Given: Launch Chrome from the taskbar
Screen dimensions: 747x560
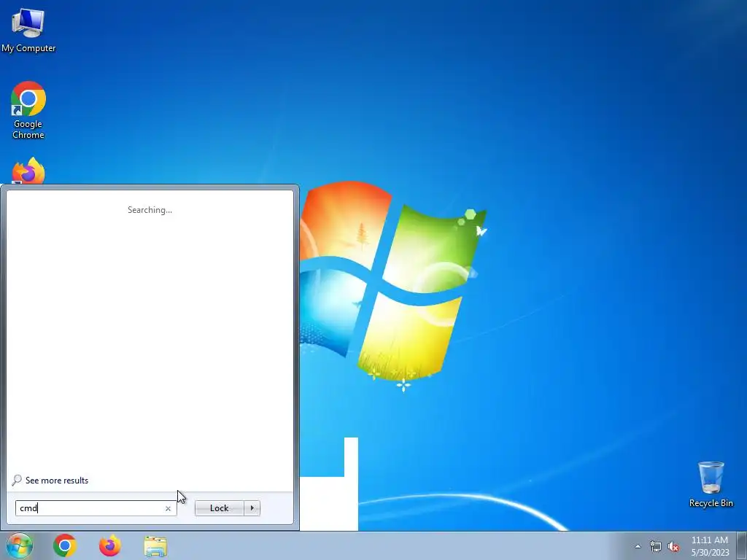Looking at the screenshot, I should coord(65,545).
